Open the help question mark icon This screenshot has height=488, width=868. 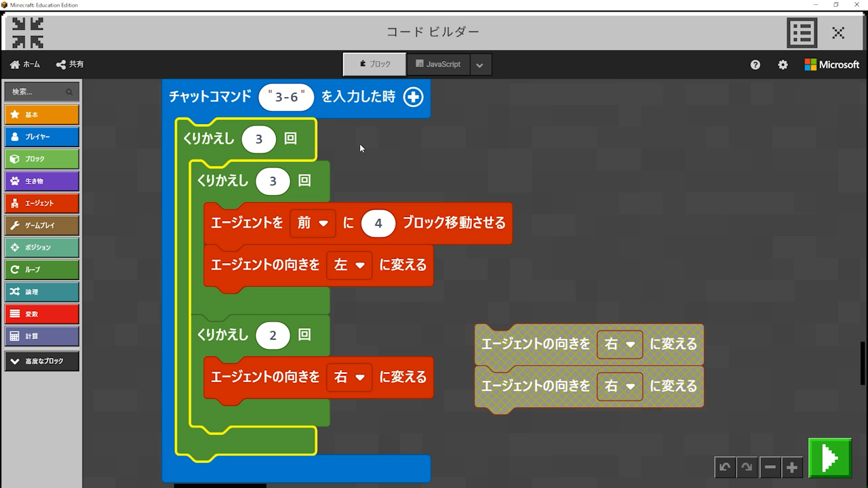tap(755, 64)
